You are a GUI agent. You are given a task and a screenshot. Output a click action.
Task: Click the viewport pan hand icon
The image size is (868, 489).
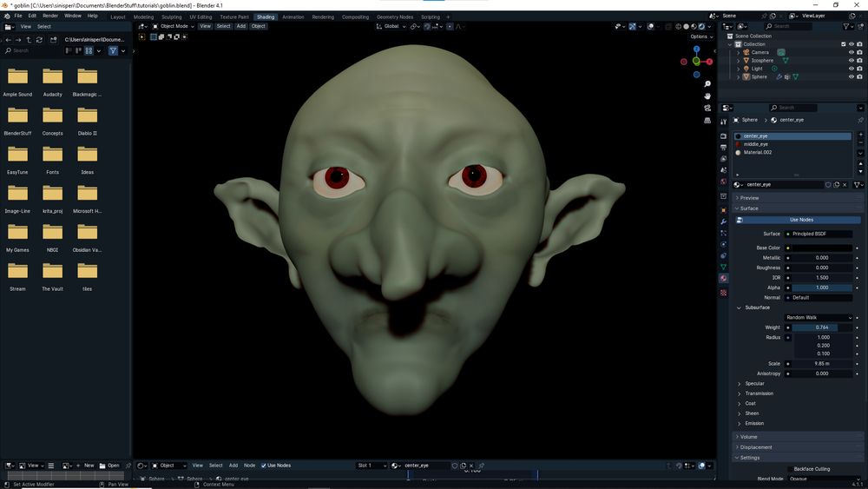[x=707, y=96]
